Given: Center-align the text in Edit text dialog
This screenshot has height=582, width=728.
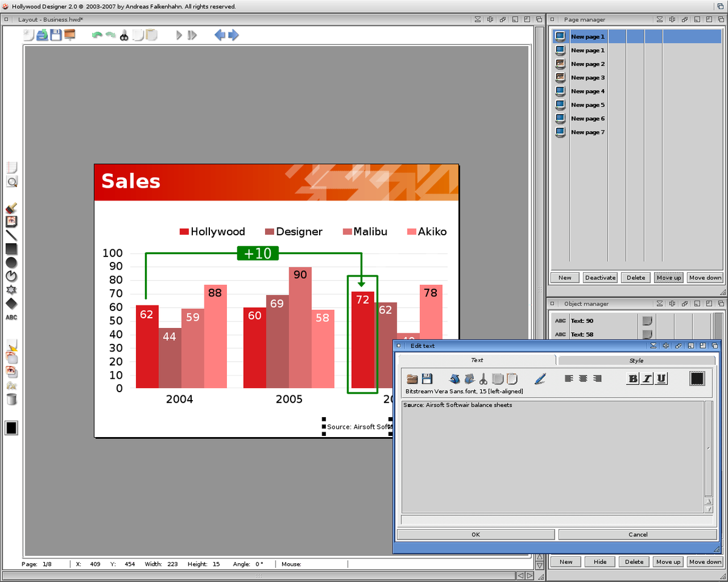Looking at the screenshot, I should click(583, 379).
